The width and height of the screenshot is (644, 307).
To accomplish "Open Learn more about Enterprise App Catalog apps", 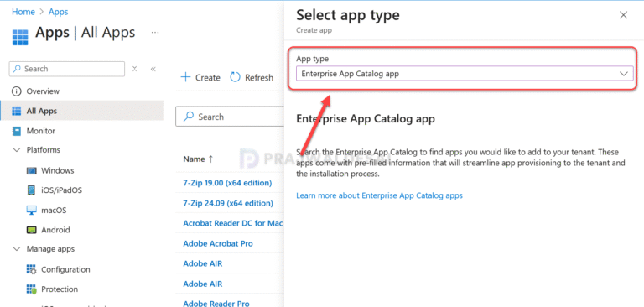I will (x=379, y=195).
